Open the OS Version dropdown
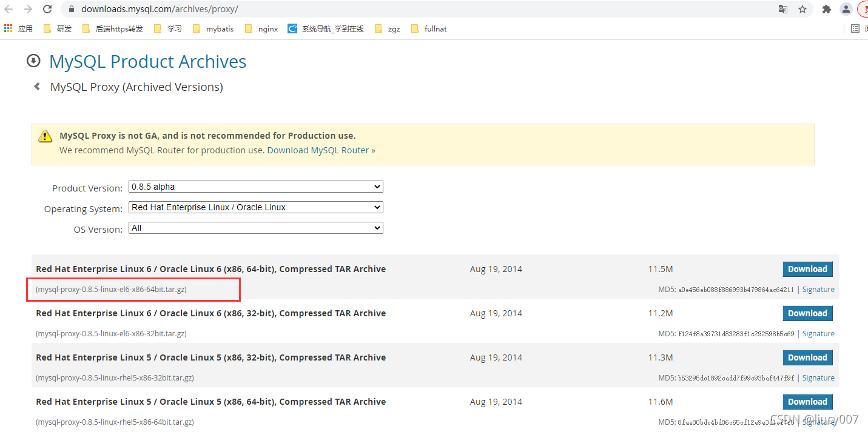The image size is (868, 432). coord(255,228)
